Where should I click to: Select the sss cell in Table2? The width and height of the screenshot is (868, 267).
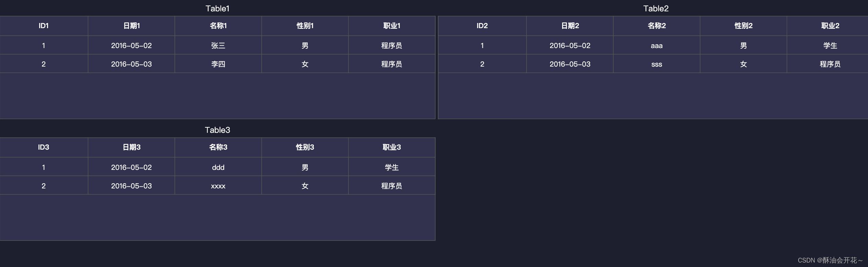click(x=656, y=64)
